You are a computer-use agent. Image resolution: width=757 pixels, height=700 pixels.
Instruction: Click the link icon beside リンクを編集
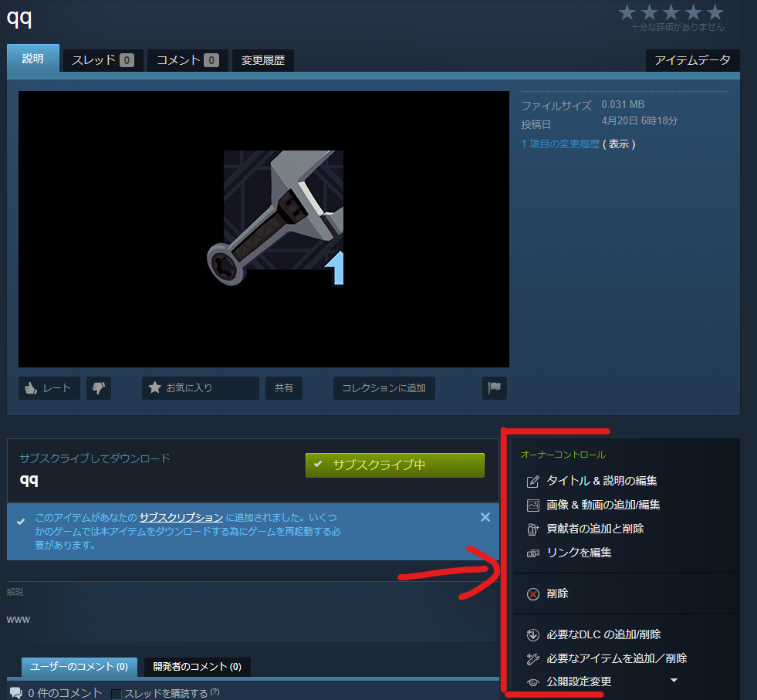click(x=532, y=553)
